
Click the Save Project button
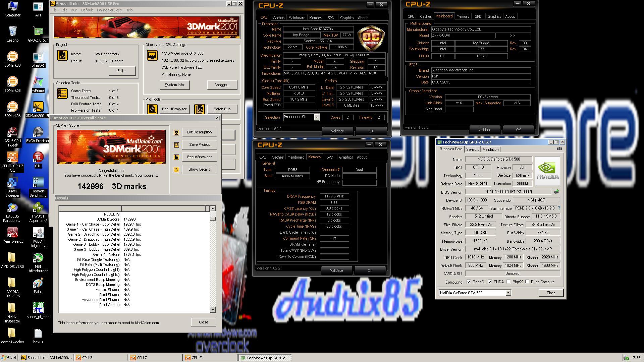click(199, 145)
